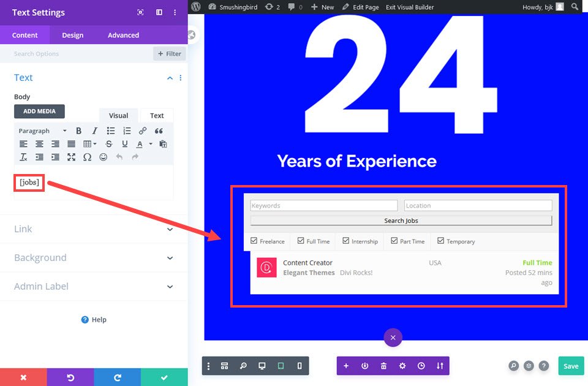Open the Advanced tab
This screenshot has height=386, width=588.
(x=123, y=36)
